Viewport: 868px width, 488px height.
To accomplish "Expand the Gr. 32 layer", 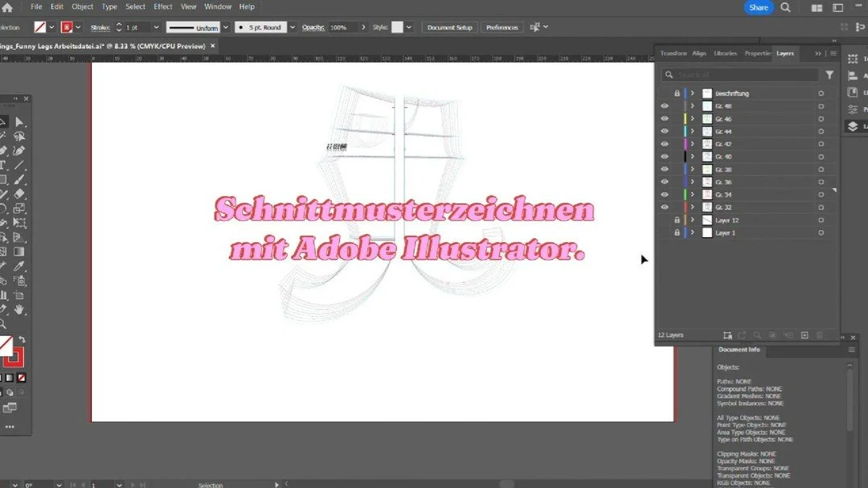I will coord(693,207).
